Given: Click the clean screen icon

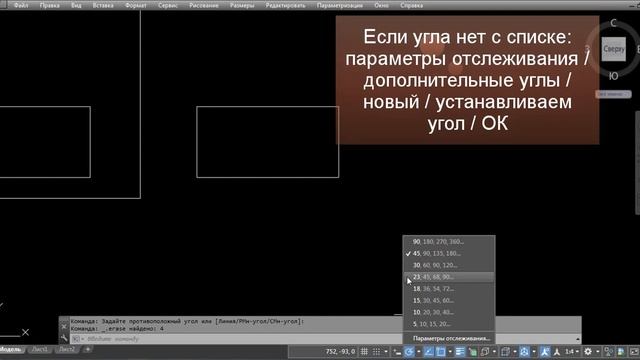Looking at the screenshot, I should click(x=634, y=351).
